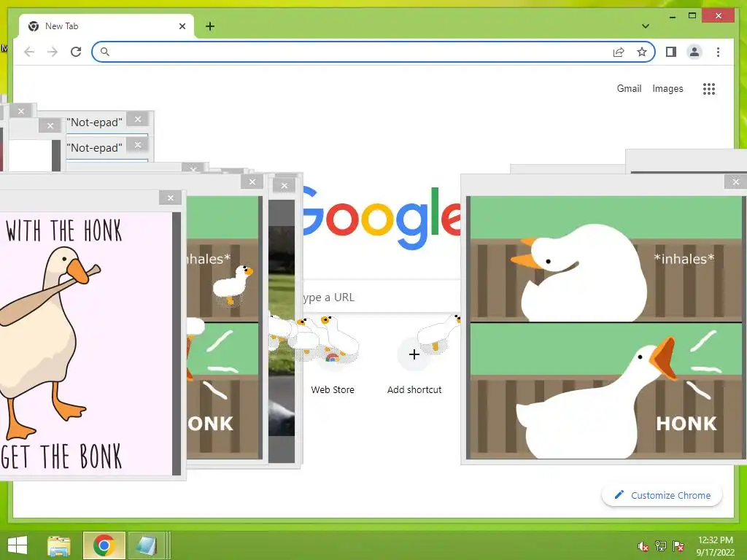Viewport: 747px width, 560px height.
Task: Click the muted volume tray icon
Action: (643, 546)
